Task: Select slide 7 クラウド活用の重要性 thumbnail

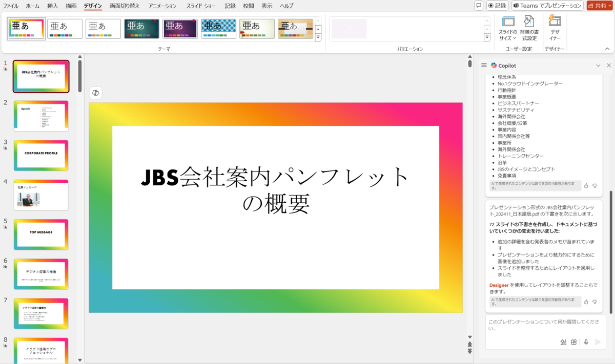Action: coord(41,313)
